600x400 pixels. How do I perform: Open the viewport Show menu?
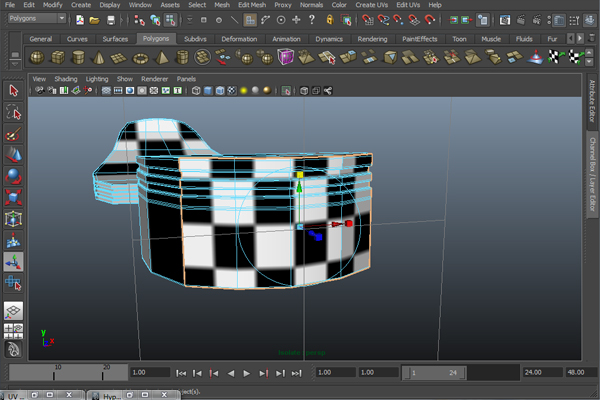(x=125, y=79)
